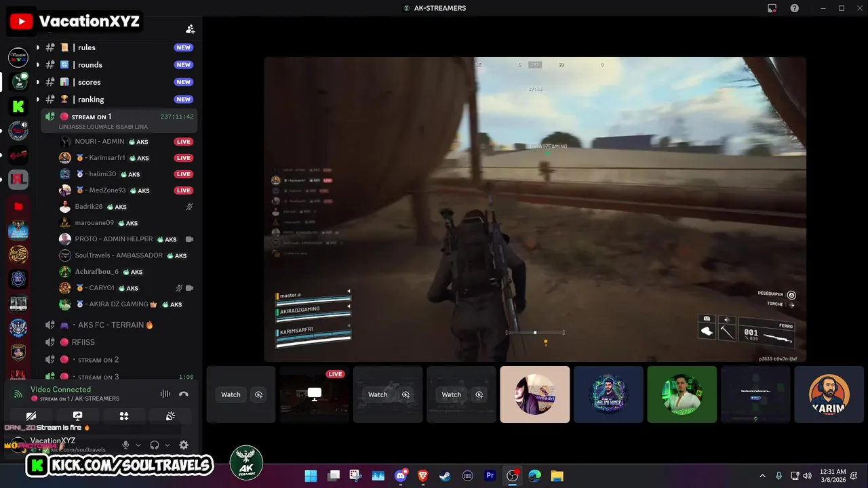The width and height of the screenshot is (868, 488).
Task: Expand the scores channel thread arrow
Action: 37,82
